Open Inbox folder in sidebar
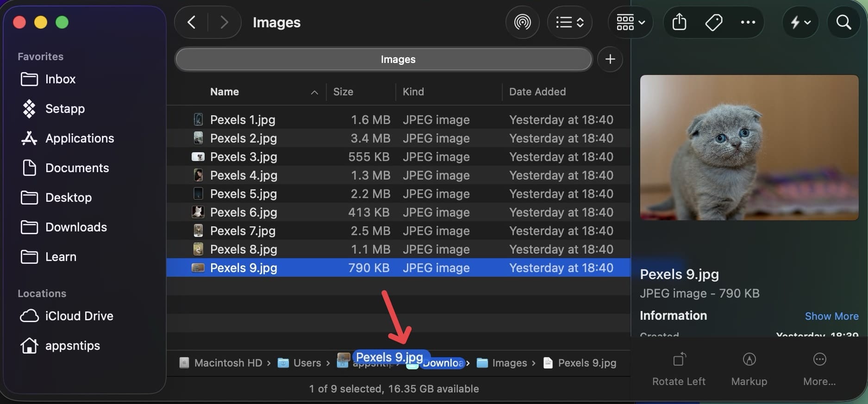The height and width of the screenshot is (404, 868). click(x=48, y=79)
